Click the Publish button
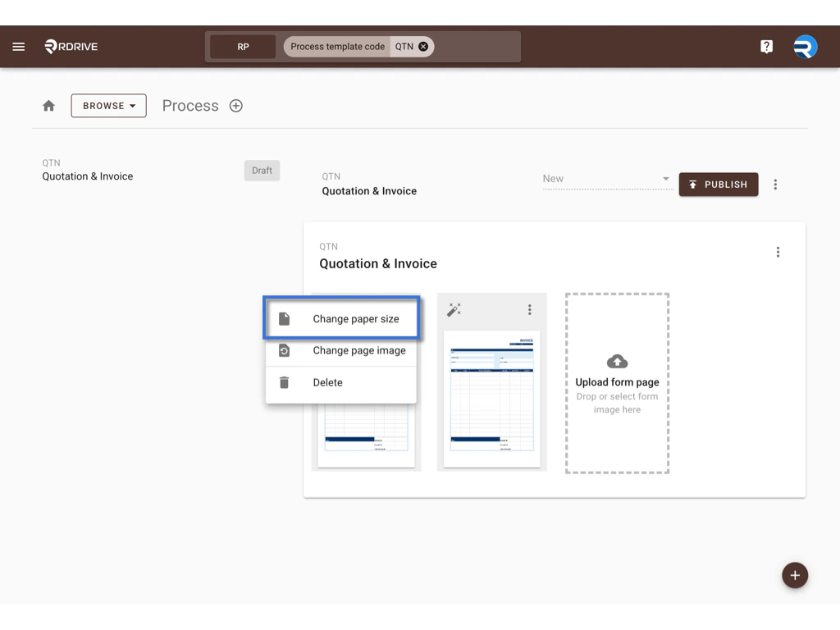 click(719, 184)
